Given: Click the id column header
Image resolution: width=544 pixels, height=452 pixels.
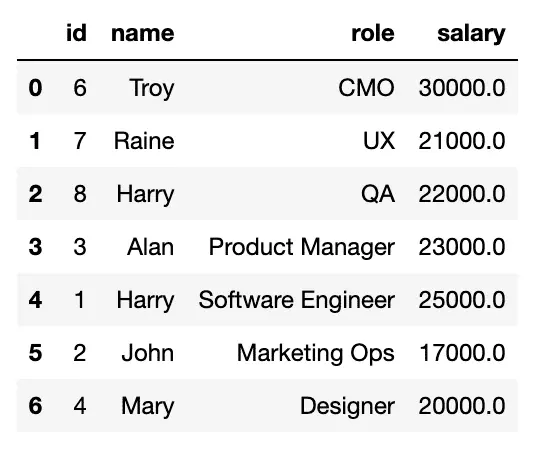Looking at the screenshot, I should (x=76, y=33).
